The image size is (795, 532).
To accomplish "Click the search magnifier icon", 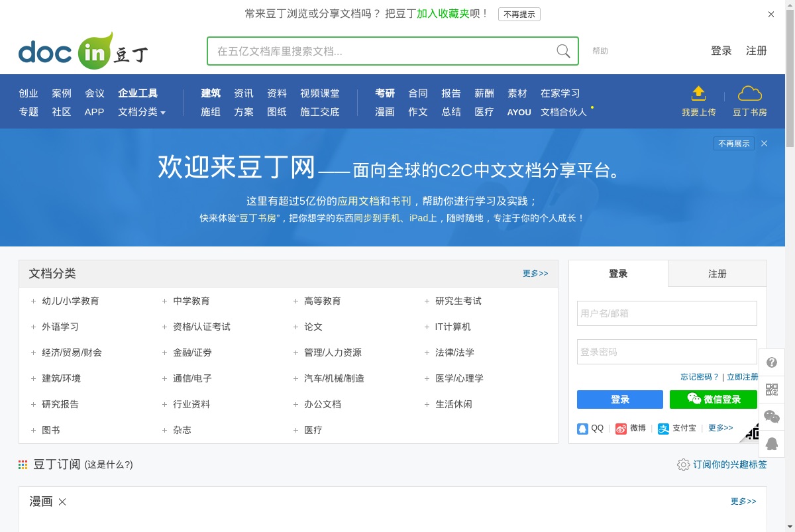I will click(563, 51).
